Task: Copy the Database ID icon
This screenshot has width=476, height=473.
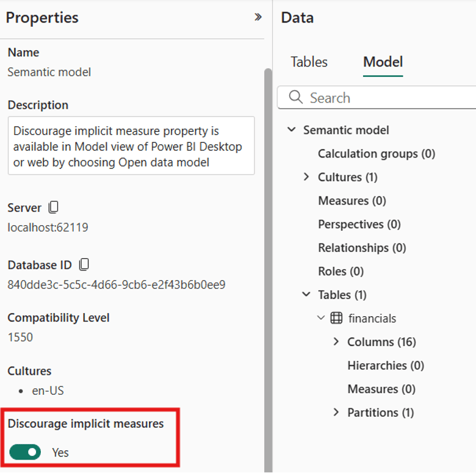Action: pyautogui.click(x=84, y=264)
